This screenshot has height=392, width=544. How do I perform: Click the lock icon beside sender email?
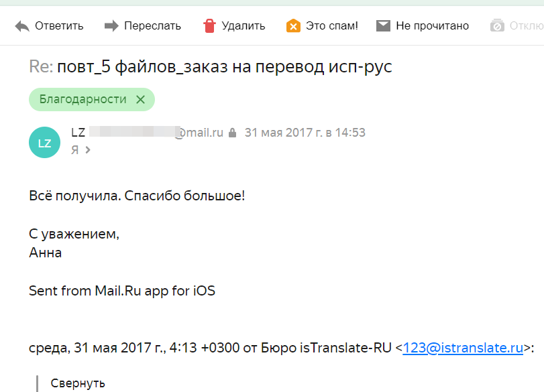coord(233,133)
